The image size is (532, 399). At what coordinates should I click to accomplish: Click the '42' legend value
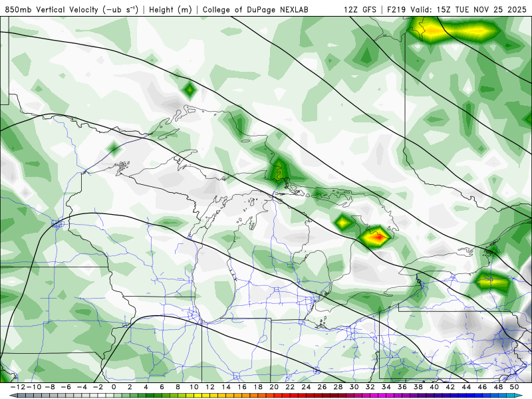(x=450, y=387)
